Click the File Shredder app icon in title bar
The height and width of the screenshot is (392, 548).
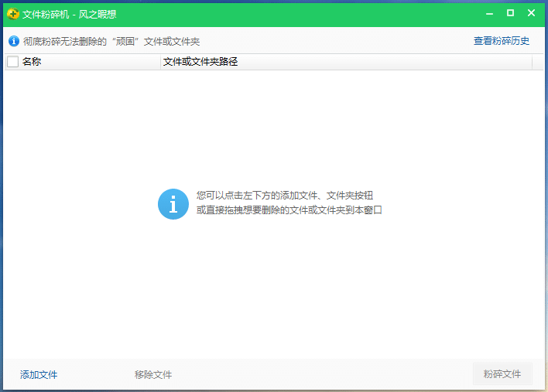point(12,14)
